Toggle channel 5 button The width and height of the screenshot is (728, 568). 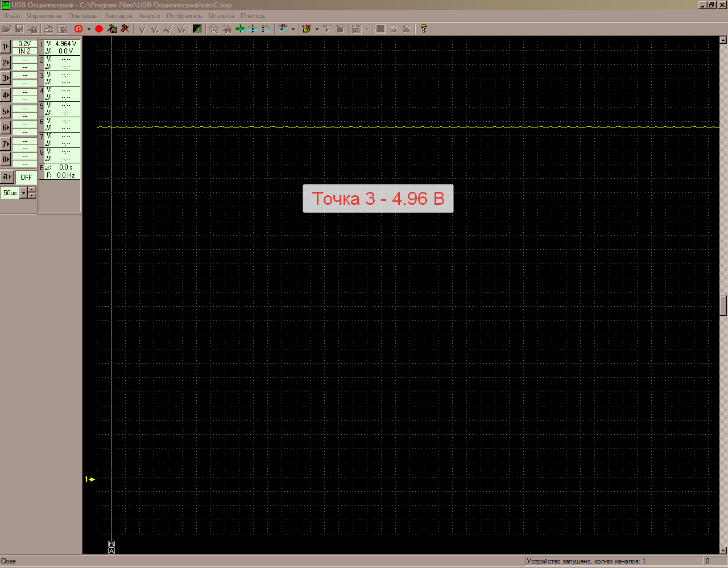coord(6,112)
